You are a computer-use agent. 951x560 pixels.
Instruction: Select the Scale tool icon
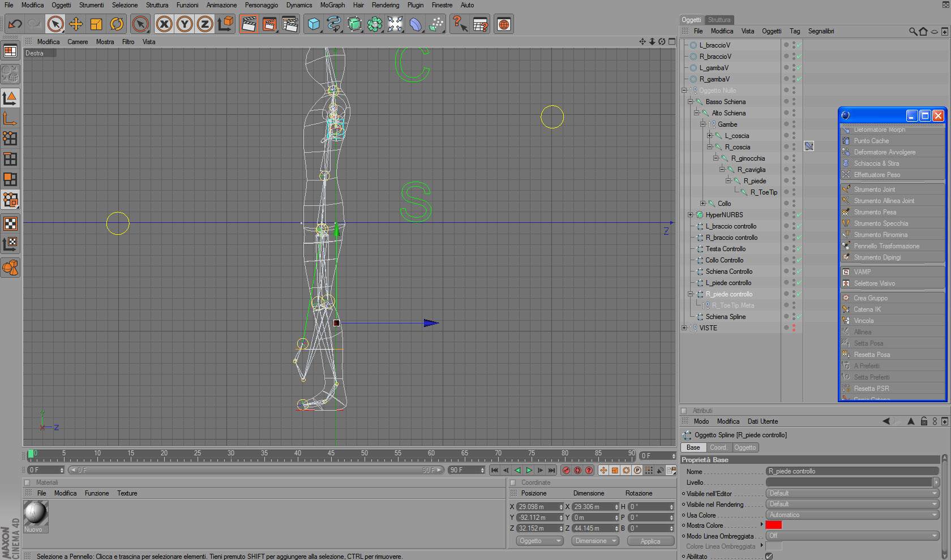point(96,24)
